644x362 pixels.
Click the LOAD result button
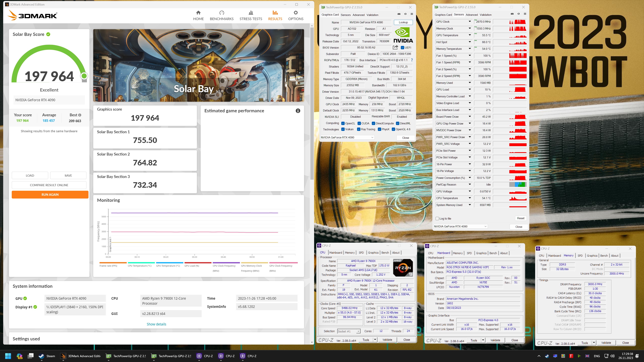click(x=30, y=176)
